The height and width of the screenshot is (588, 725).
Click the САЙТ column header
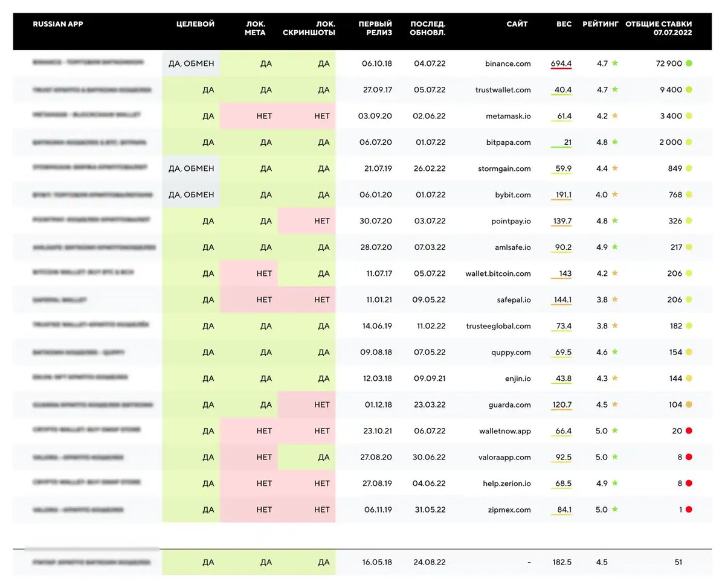click(x=517, y=24)
